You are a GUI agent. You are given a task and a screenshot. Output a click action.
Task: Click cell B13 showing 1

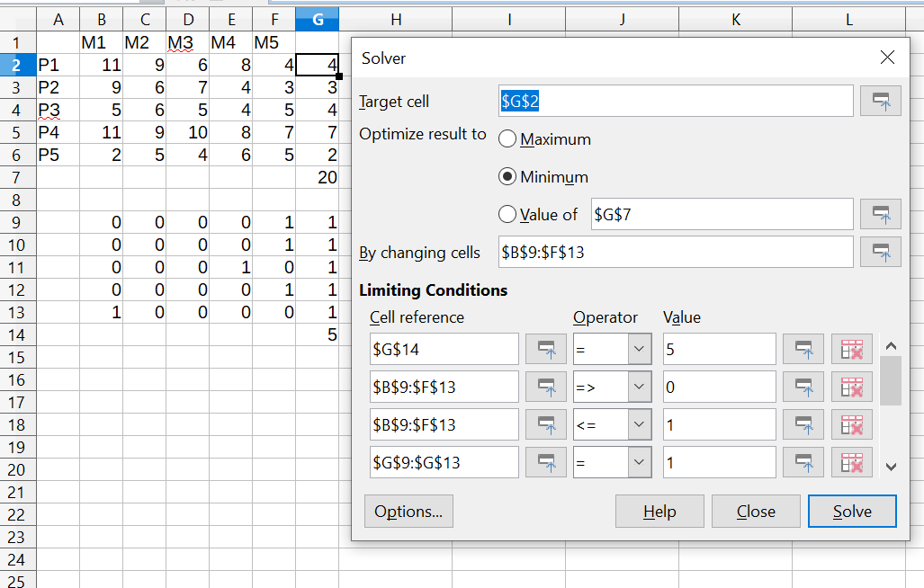point(102,312)
